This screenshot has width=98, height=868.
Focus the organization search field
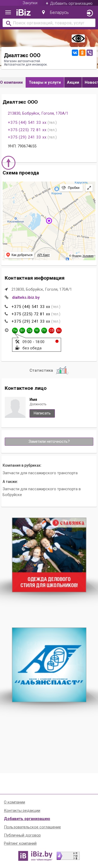pos(49,23)
